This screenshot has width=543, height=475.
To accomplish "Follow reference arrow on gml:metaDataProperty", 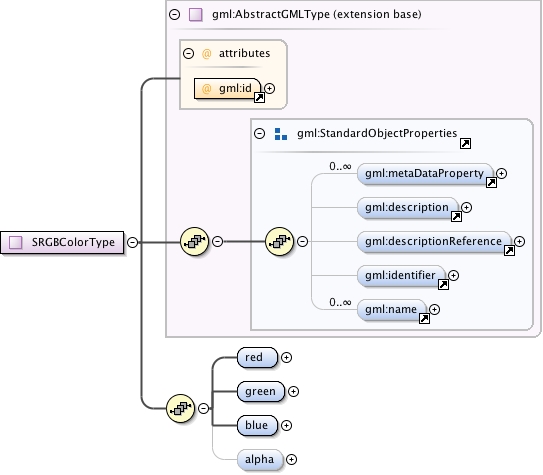I will pos(491,182).
